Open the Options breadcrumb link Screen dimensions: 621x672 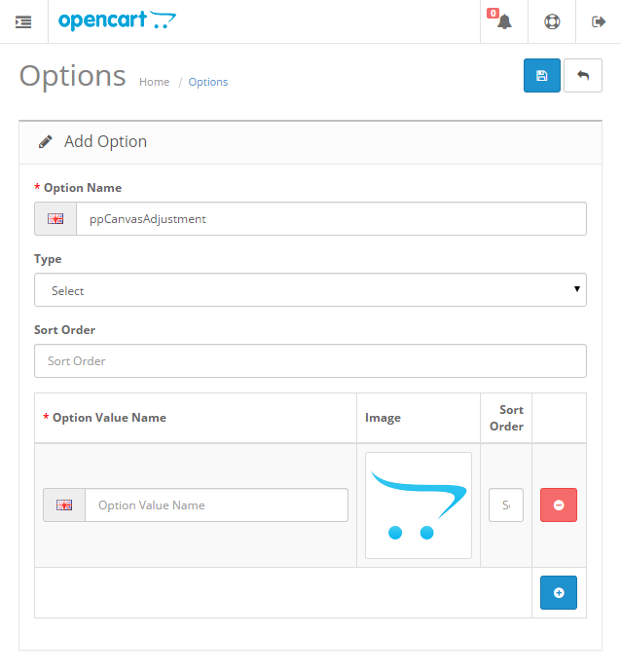click(x=208, y=82)
